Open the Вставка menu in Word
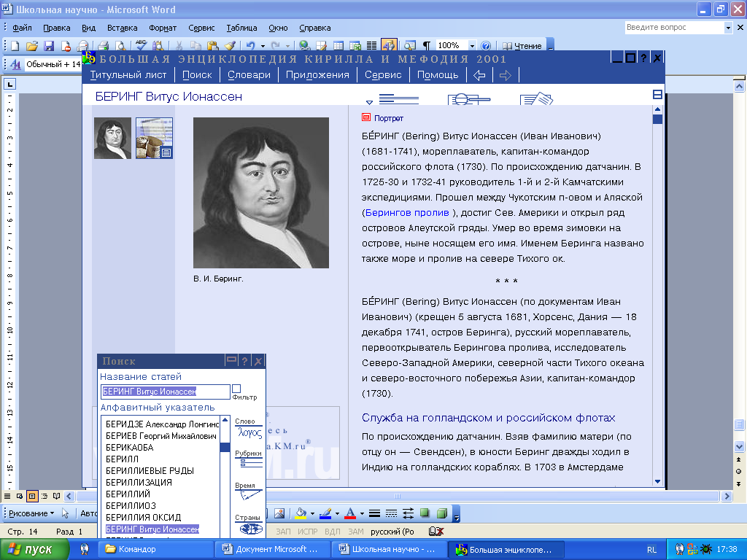Viewport: 747px width, 560px height. click(x=123, y=28)
